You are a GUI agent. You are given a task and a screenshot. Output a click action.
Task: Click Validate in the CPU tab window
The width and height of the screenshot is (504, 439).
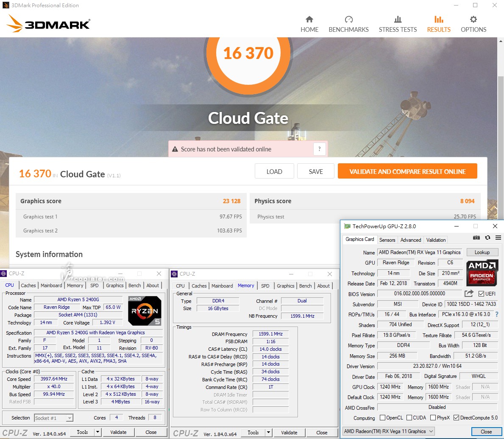(118, 432)
